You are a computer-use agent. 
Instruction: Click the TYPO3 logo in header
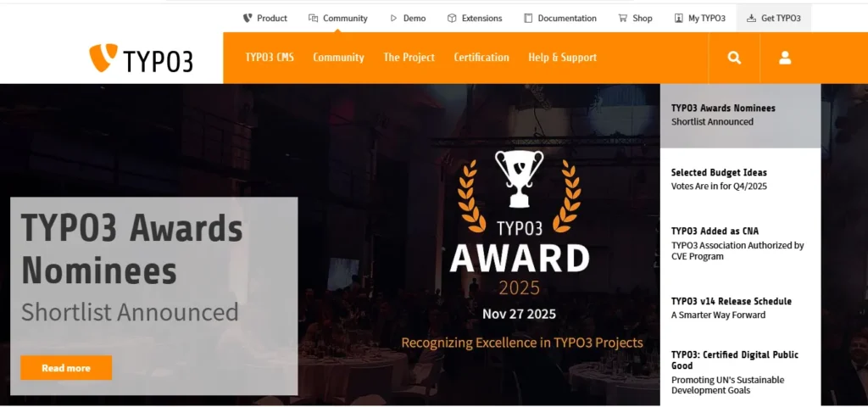point(141,59)
